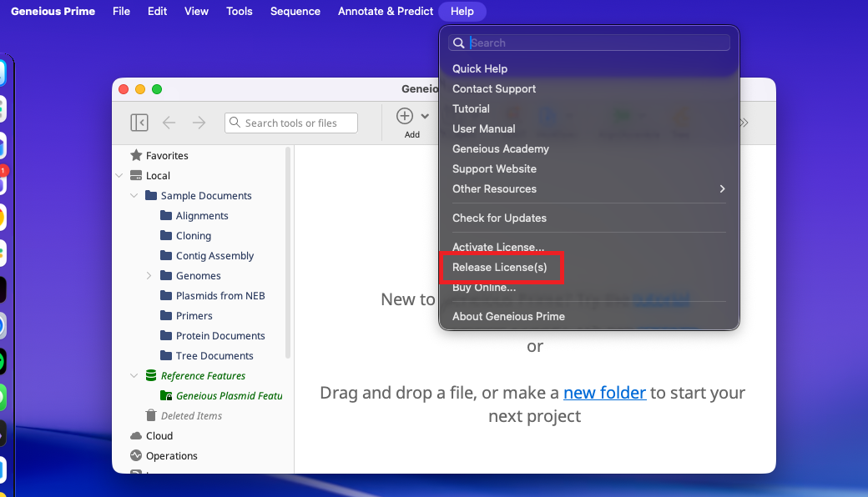Select the Operations row
Screen dimensions: 868x497
tap(203, 455)
